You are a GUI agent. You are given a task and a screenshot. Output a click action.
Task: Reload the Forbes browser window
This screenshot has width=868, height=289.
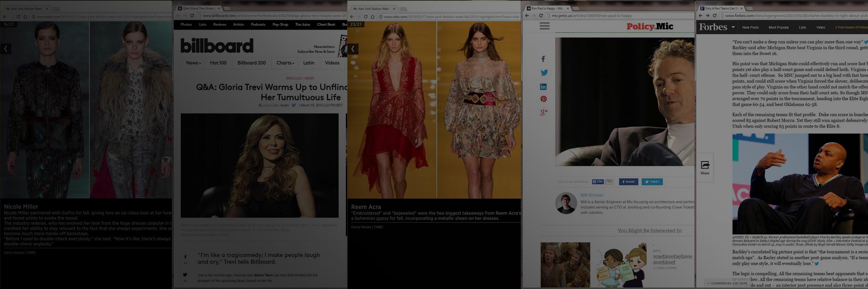tap(714, 16)
